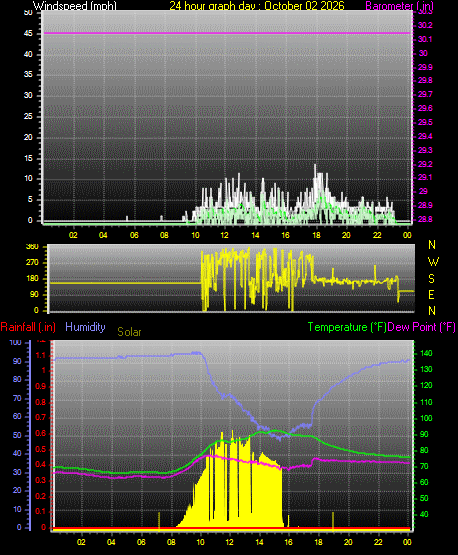The width and height of the screenshot is (458, 555).
Task: Click the E compass label beside wind direction graph
Action: pyautogui.click(x=431, y=294)
